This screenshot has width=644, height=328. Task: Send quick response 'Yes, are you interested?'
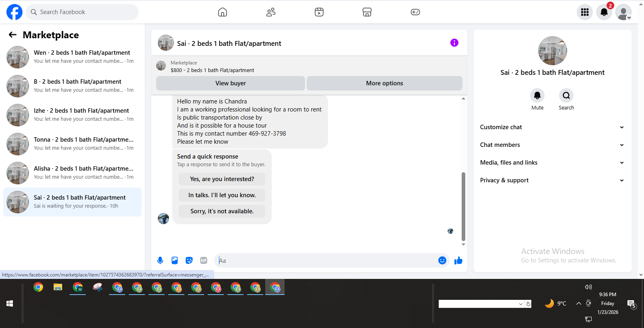(x=222, y=179)
